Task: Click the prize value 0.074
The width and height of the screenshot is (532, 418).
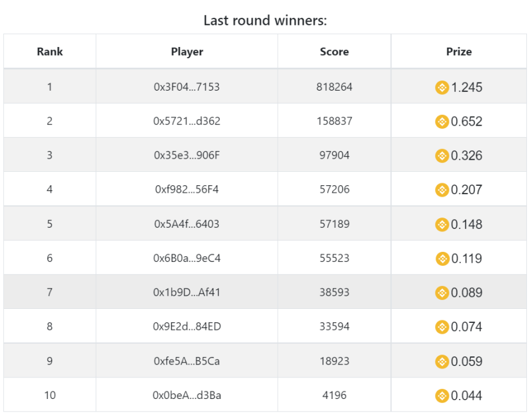Action: (467, 327)
